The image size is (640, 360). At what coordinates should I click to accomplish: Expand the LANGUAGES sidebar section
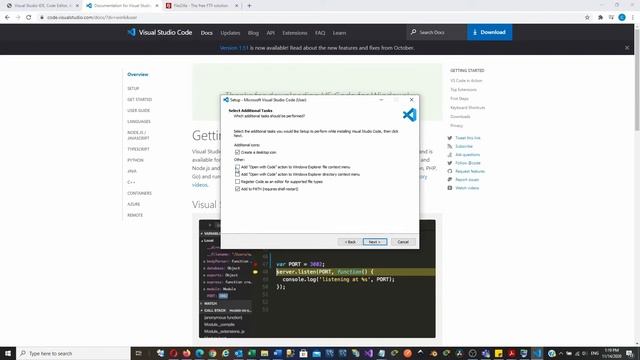click(139, 122)
